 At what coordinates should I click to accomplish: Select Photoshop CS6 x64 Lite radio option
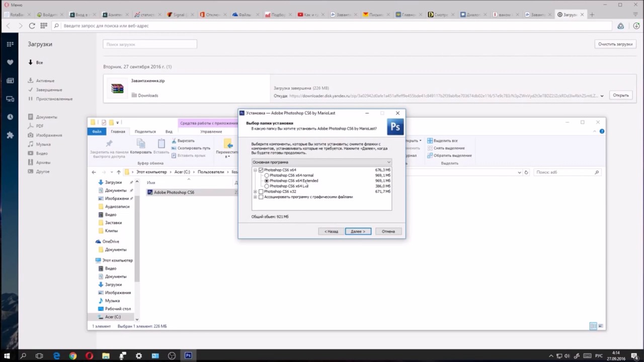[x=267, y=186]
